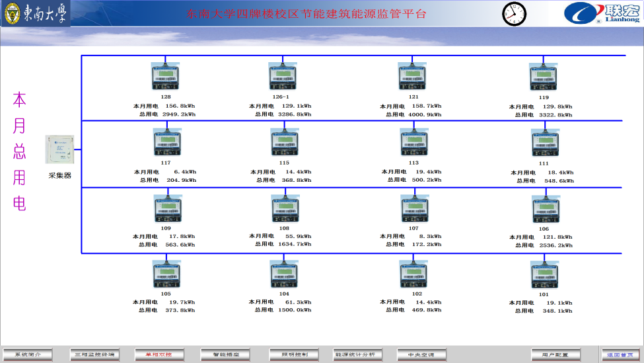Viewport: 644px width, 363px height.
Task: Select the red 单相双控 tab button
Action: pos(159,354)
